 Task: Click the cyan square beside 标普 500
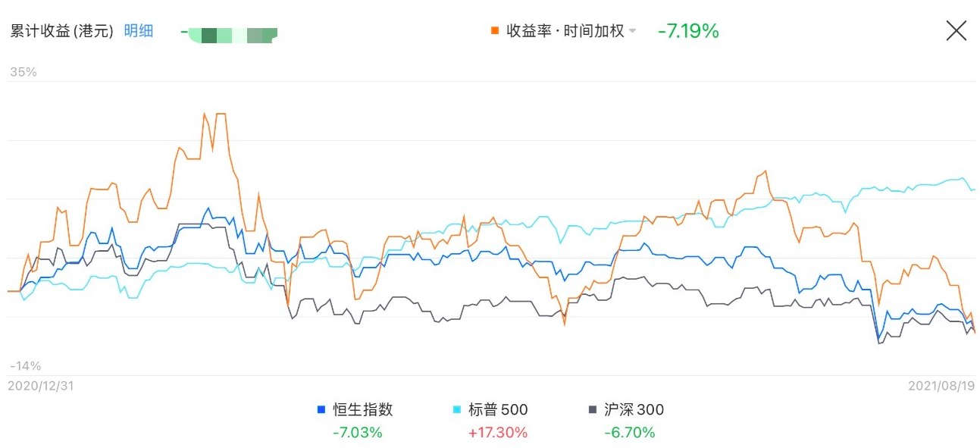(x=456, y=410)
